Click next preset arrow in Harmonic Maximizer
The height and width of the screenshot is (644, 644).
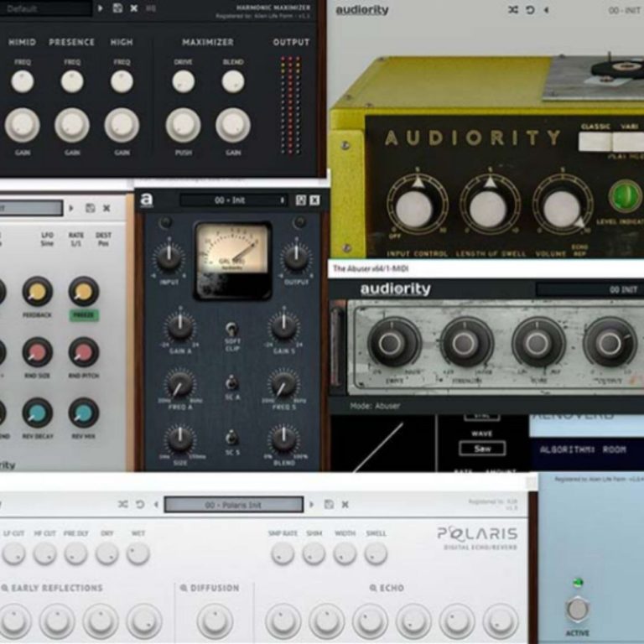(x=101, y=8)
